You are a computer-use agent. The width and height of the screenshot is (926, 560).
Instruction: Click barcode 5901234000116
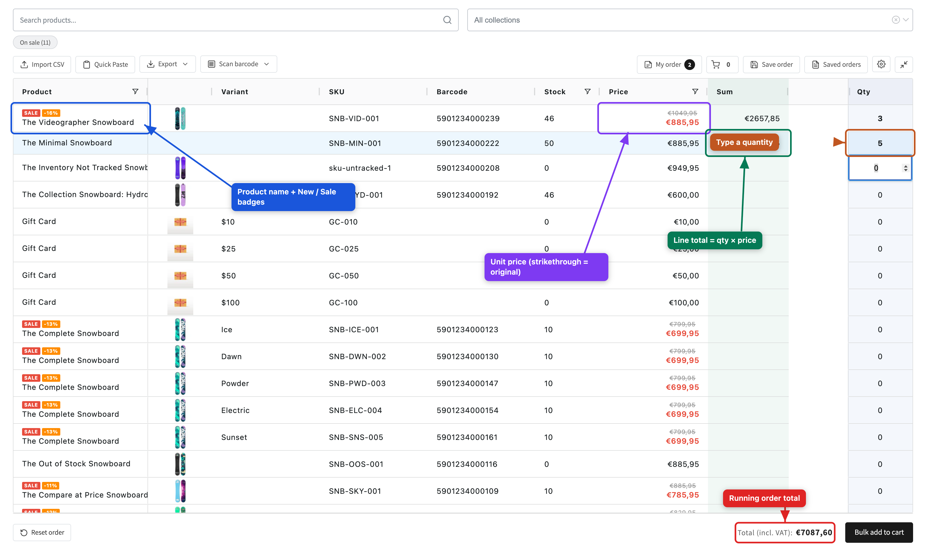click(467, 464)
